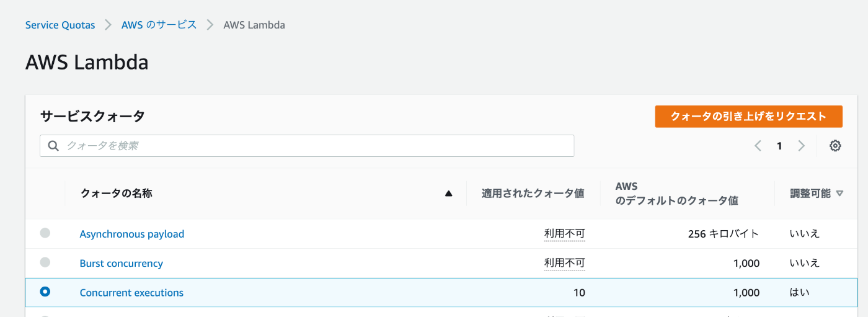The image size is (868, 317).
Task: Open the Burst concurrency quota link
Action: 122,263
